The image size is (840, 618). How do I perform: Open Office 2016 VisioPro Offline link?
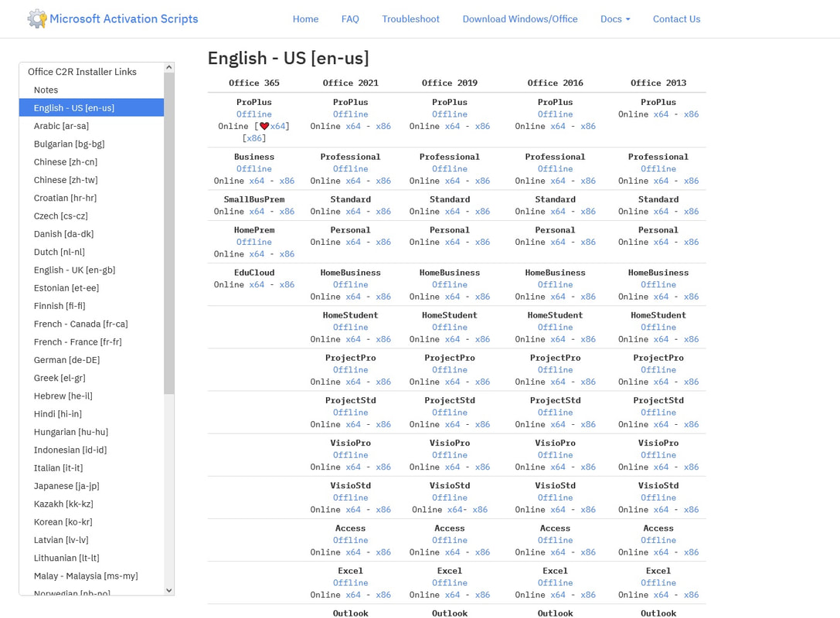click(555, 455)
